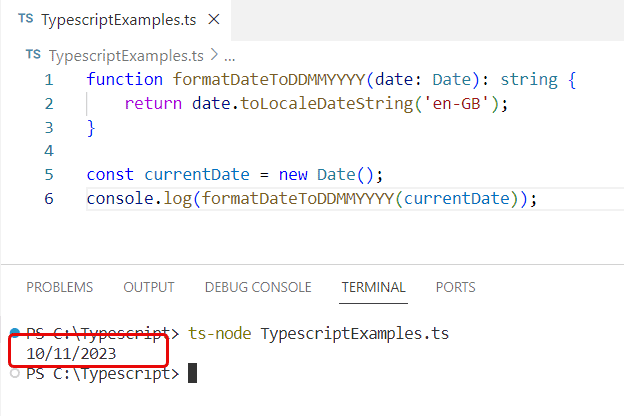Viewport: 624px width, 416px height.
Task: Click the blue command status dot in terminal
Action: coord(15,333)
